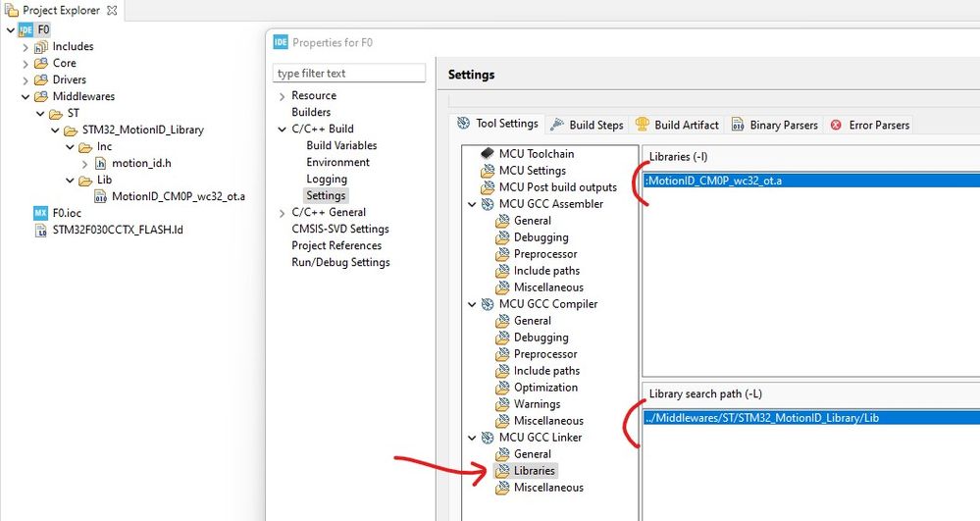Viewport: 980px width, 521px height.
Task: Select Build Variables page
Action: click(x=342, y=145)
